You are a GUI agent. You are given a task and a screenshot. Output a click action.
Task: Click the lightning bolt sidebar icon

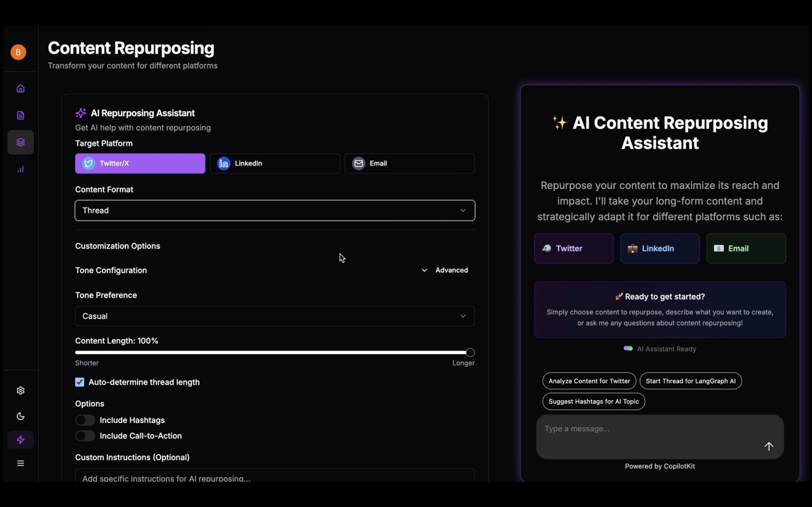[21, 440]
